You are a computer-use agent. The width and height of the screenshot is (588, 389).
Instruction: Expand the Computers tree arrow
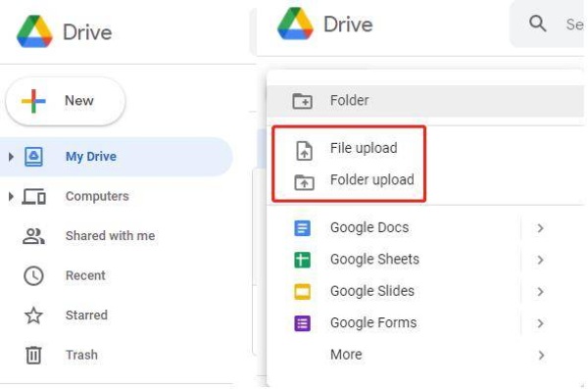[x=11, y=196]
